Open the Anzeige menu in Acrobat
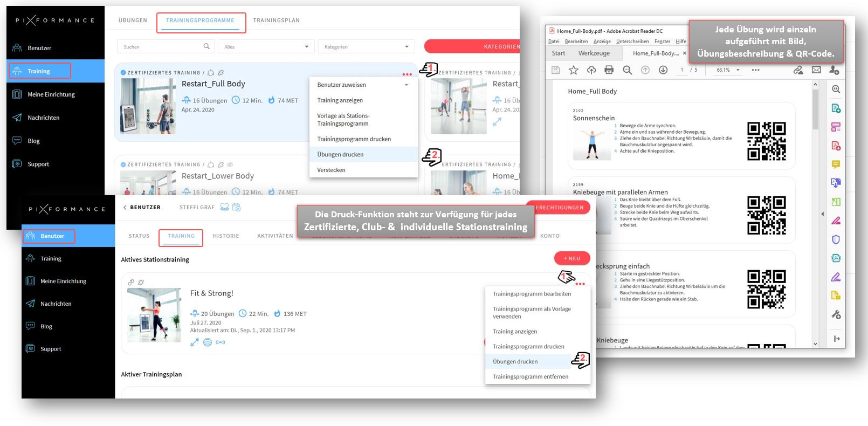The image size is (868, 426). (602, 42)
